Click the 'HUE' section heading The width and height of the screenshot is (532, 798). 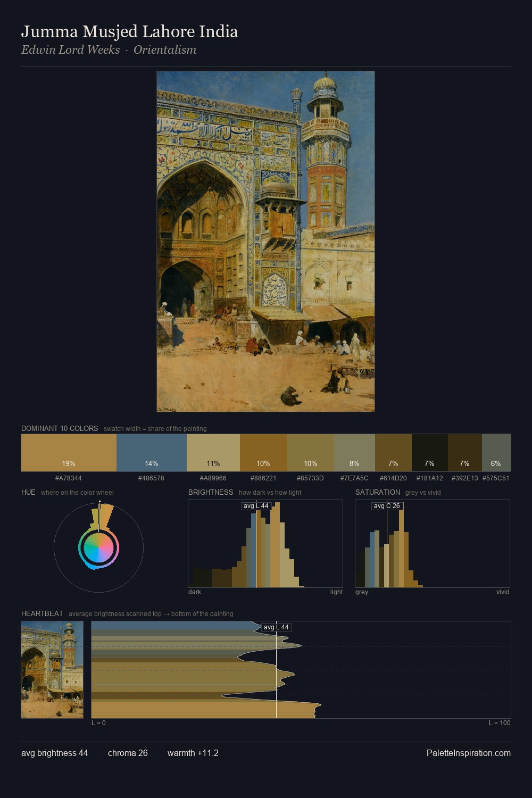[28, 492]
